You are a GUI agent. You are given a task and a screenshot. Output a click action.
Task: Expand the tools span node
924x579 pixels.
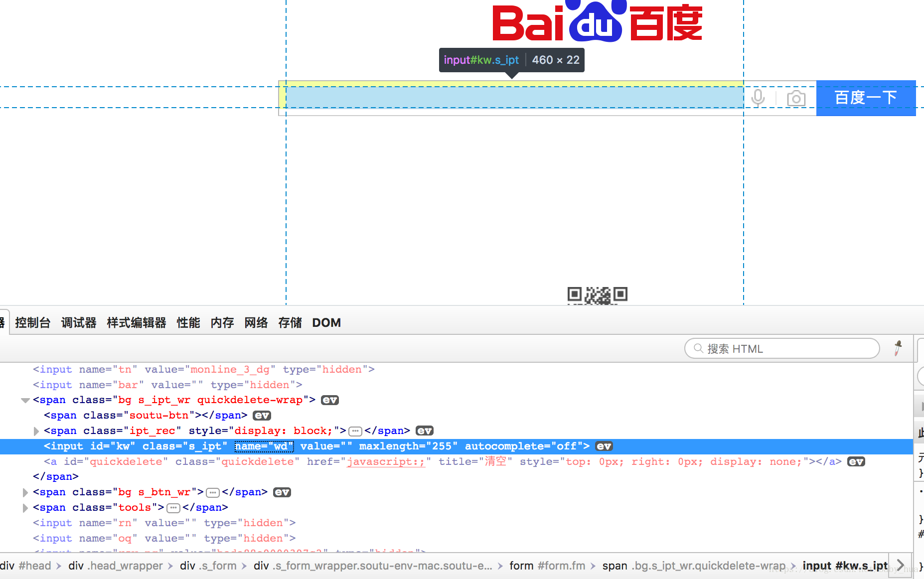point(25,508)
